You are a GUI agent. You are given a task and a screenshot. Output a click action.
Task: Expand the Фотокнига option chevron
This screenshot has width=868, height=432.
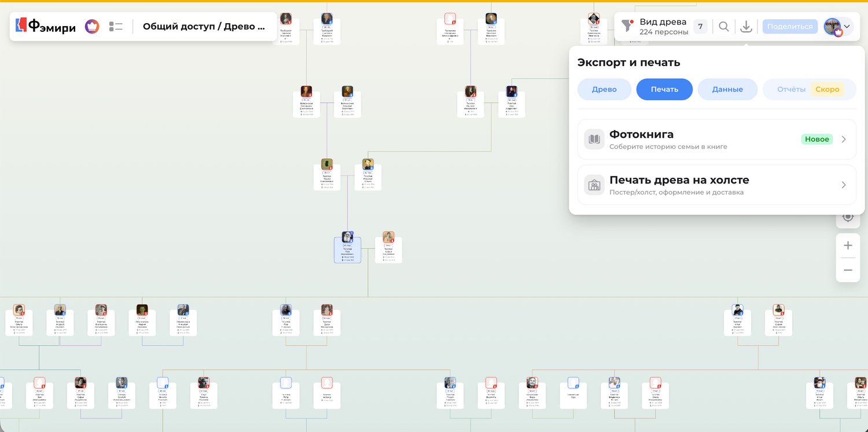(x=844, y=139)
